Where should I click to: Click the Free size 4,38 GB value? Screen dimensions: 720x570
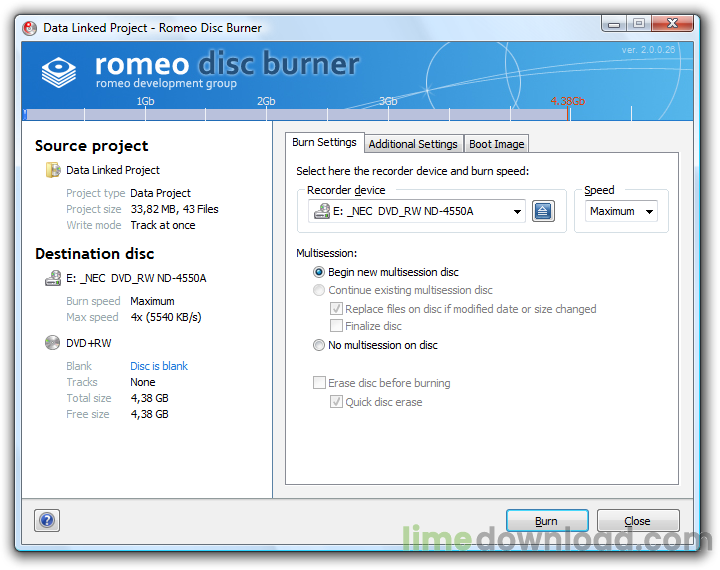tap(150, 414)
